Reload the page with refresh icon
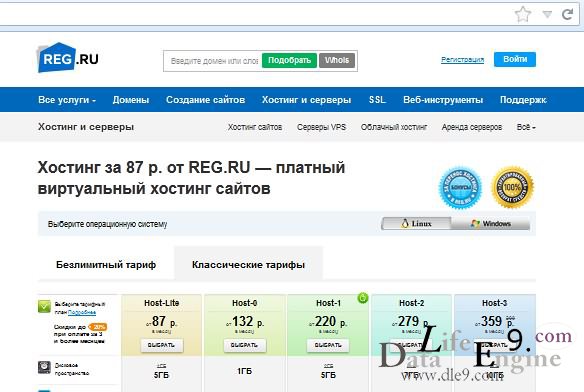Image resolution: width=584 pixels, height=392 pixels. point(567,15)
